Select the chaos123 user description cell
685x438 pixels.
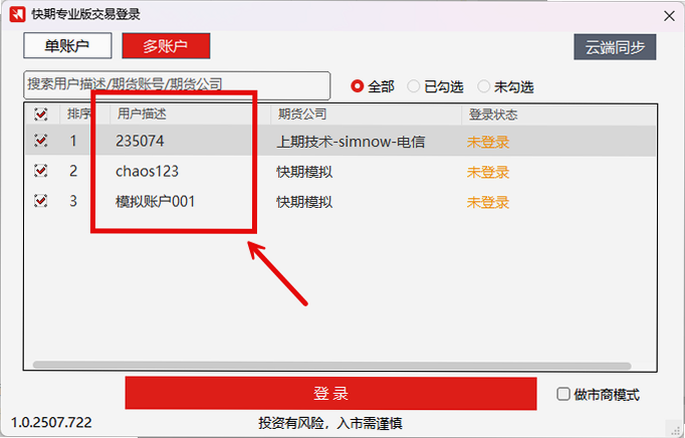pyautogui.click(x=147, y=171)
